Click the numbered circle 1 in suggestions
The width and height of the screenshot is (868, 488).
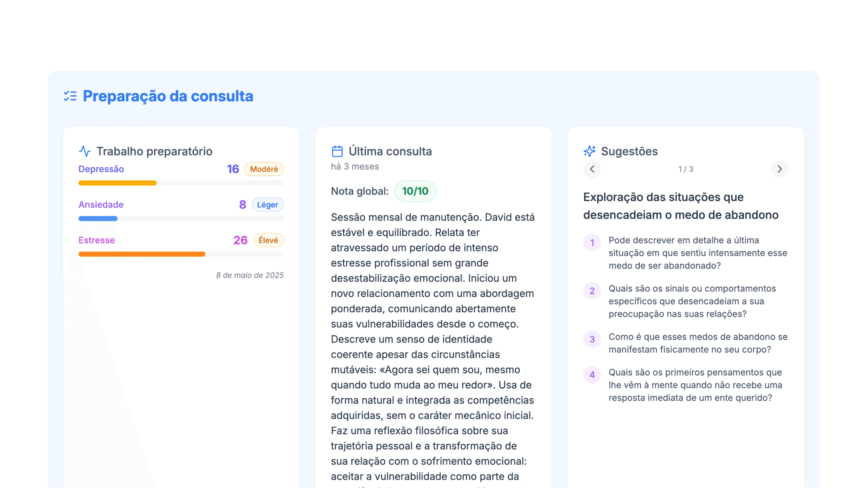pyautogui.click(x=592, y=242)
